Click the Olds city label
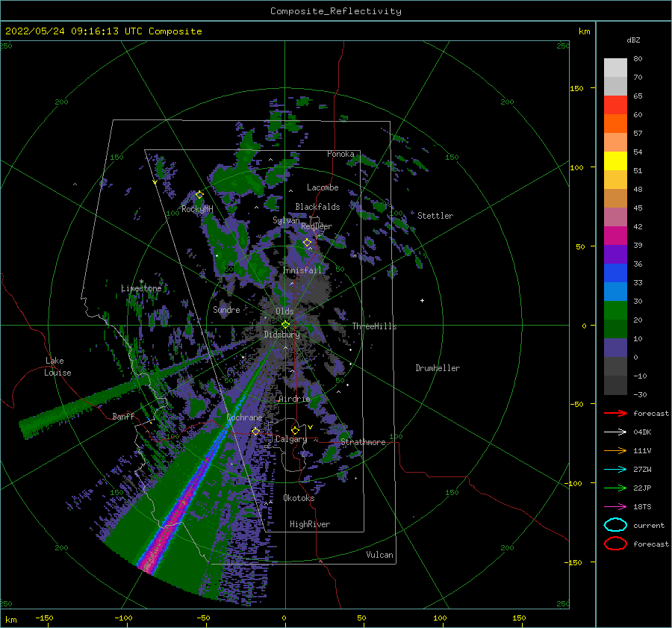This screenshot has width=672, height=628. [284, 311]
